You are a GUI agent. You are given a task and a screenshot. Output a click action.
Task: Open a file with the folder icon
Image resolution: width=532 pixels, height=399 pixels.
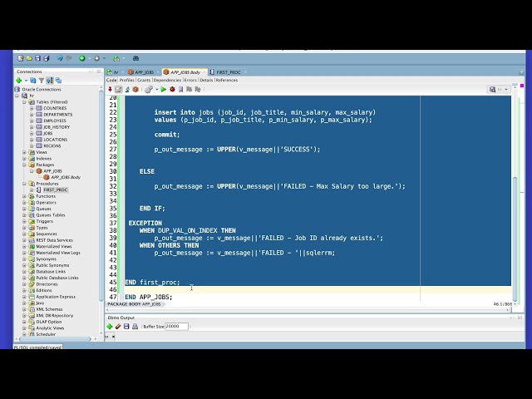(x=29, y=58)
